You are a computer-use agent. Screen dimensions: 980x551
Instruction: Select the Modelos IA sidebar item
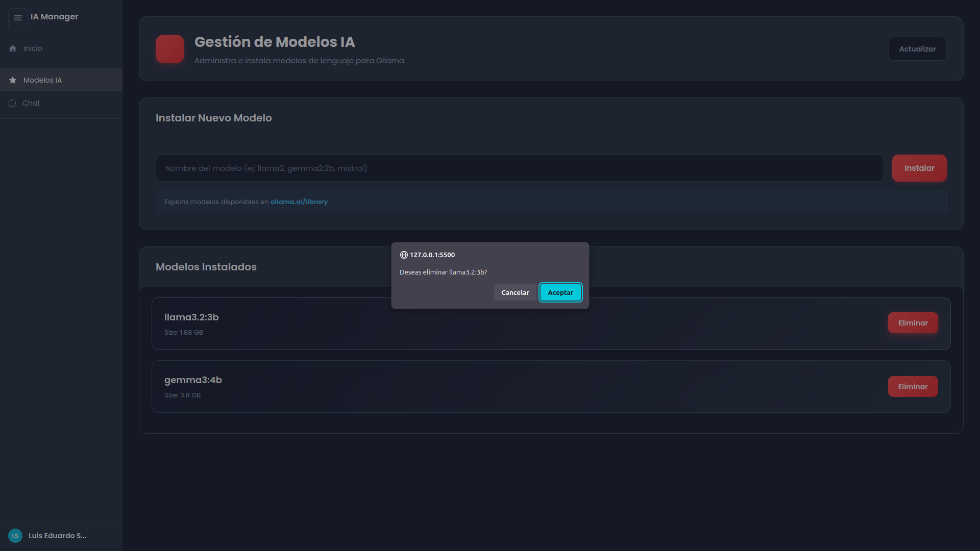pyautogui.click(x=42, y=80)
